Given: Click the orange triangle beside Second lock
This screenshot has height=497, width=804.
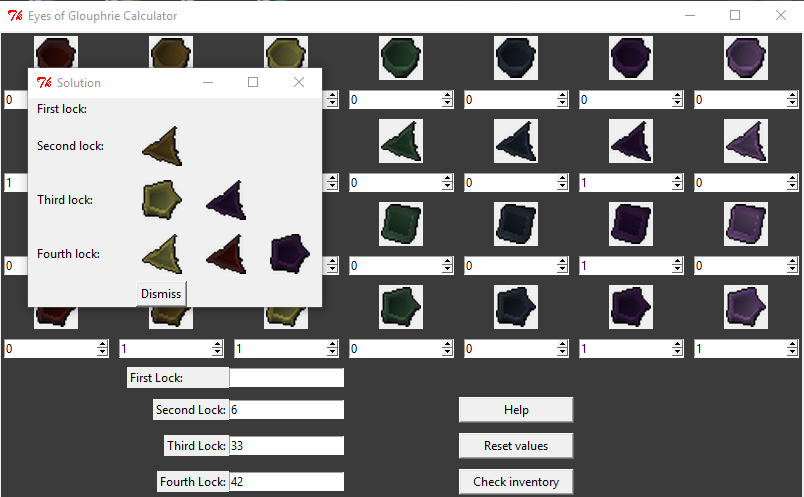Looking at the screenshot, I should point(162,146).
